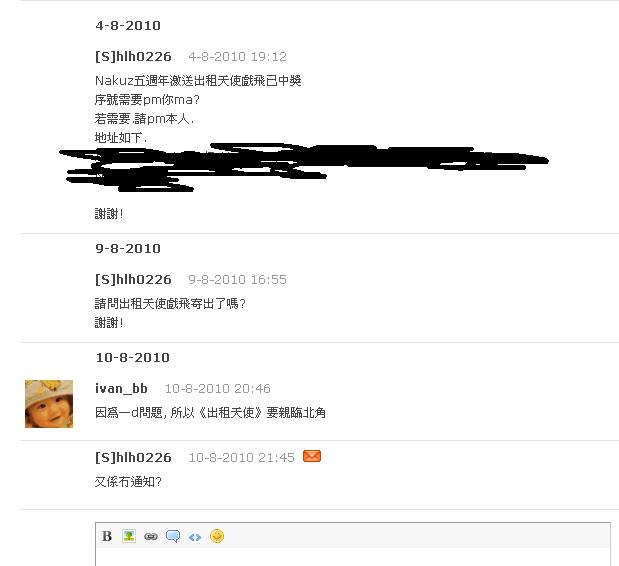Screen dimensions: 619x566
Task: Open [S]hlh0226 profile on the 19:12 post
Action: pos(133,56)
